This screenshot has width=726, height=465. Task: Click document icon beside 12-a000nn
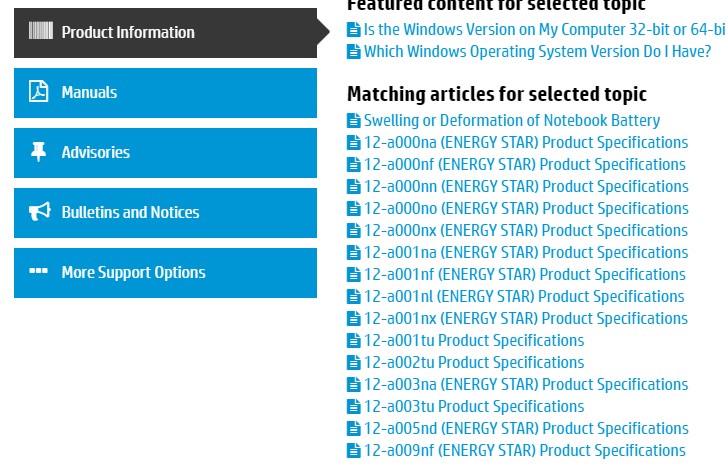pyautogui.click(x=354, y=187)
